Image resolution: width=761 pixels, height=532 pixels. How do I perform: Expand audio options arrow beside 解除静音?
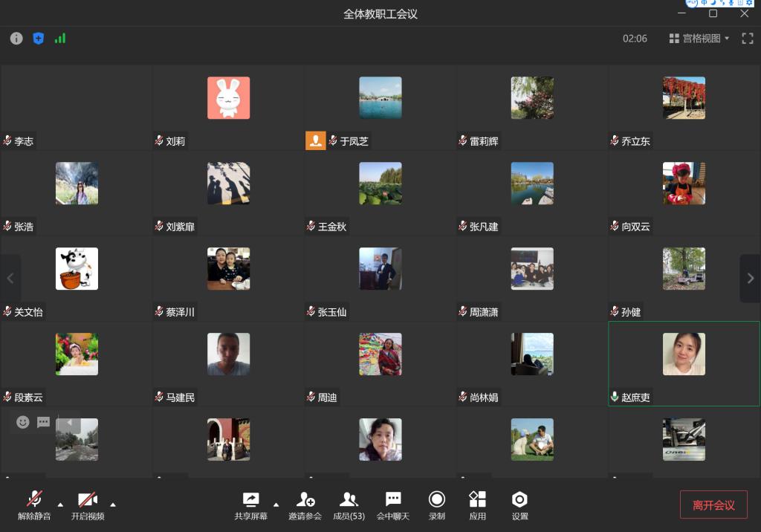(60, 505)
